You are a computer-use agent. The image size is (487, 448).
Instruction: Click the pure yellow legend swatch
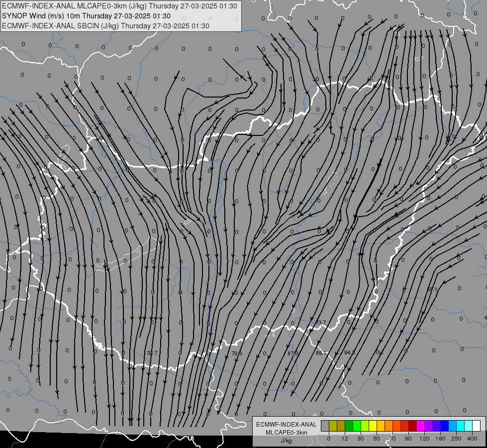click(373, 426)
